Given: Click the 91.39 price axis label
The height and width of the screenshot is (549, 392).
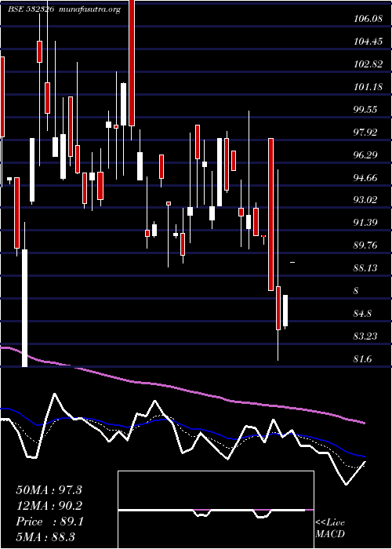Looking at the screenshot, I should click(365, 223).
